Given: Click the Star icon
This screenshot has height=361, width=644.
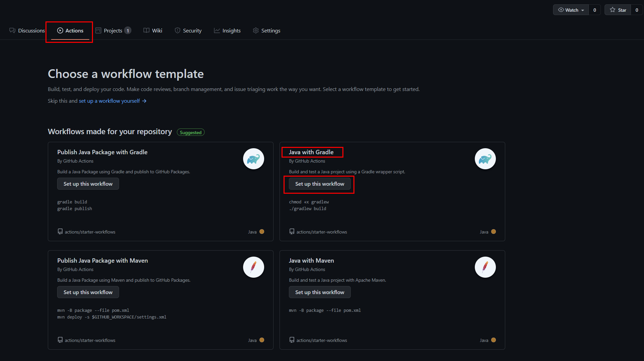Looking at the screenshot, I should [x=613, y=10].
